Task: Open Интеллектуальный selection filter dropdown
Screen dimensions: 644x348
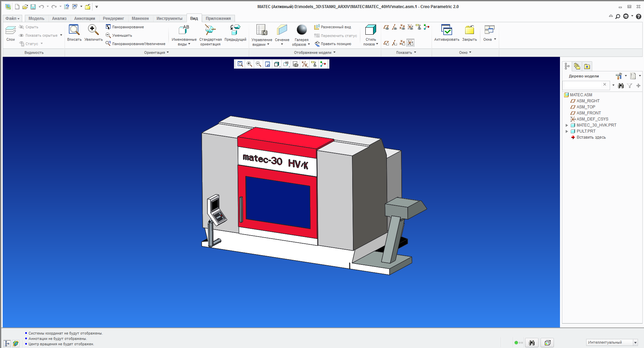Action: [x=635, y=343]
